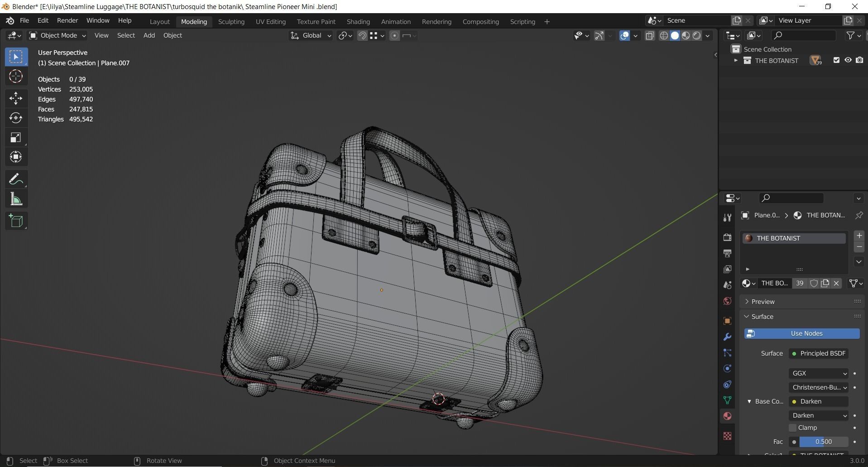This screenshot has height=467, width=868.
Task: Choose the Annotate pencil tool
Action: click(16, 179)
